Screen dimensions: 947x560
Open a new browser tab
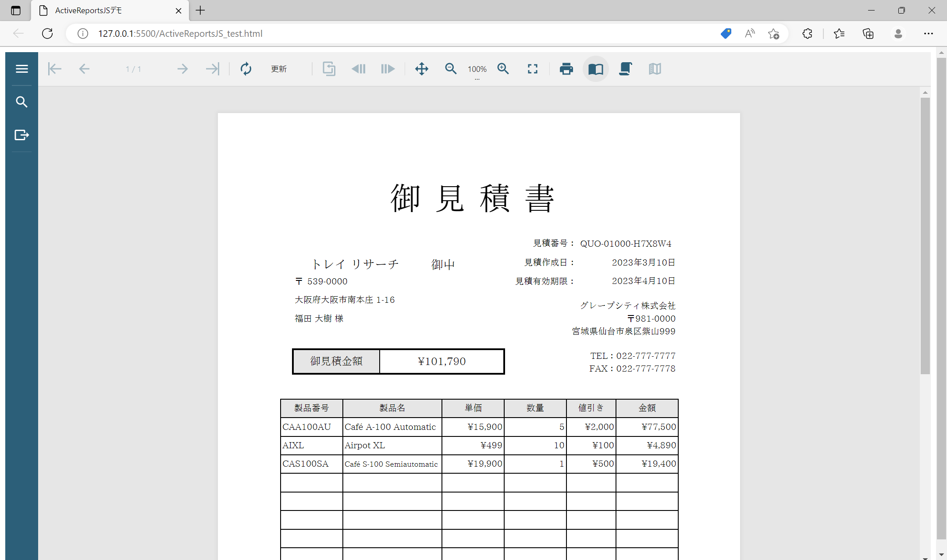[200, 11]
